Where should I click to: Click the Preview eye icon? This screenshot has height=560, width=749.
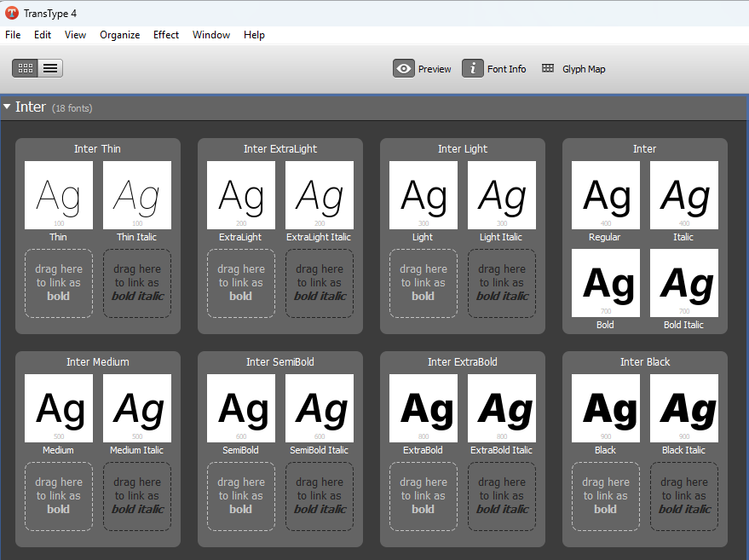(404, 69)
